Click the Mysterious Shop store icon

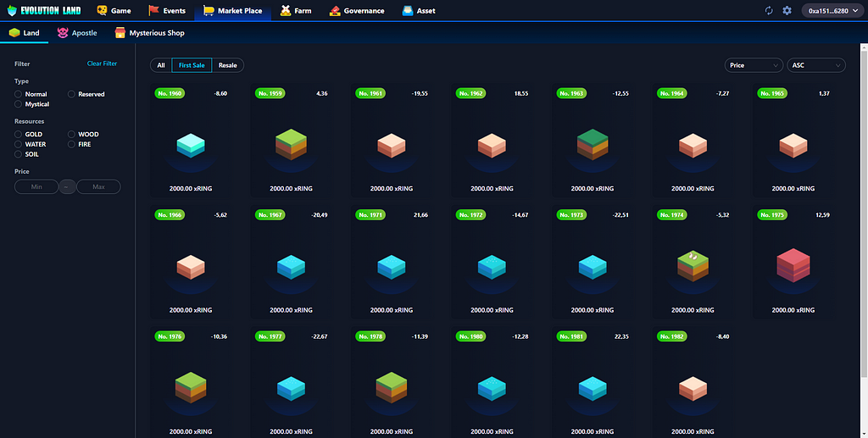[x=120, y=33]
